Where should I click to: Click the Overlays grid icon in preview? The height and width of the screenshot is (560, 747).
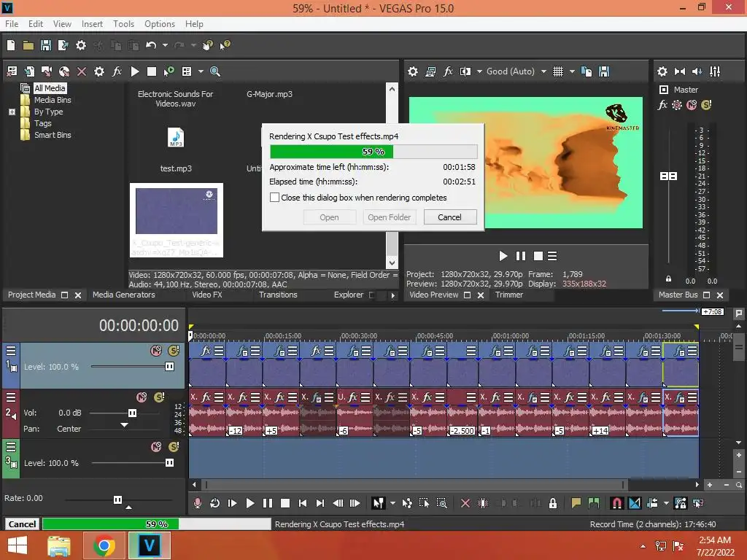(x=558, y=71)
